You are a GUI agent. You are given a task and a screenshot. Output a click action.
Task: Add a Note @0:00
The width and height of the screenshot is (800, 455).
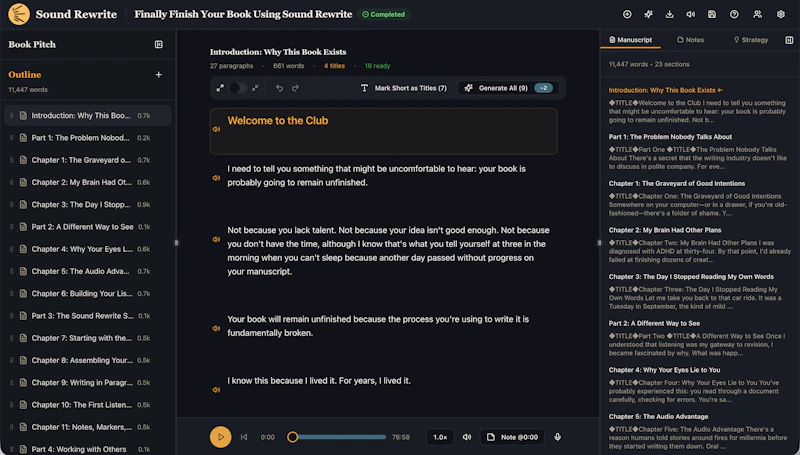point(512,437)
